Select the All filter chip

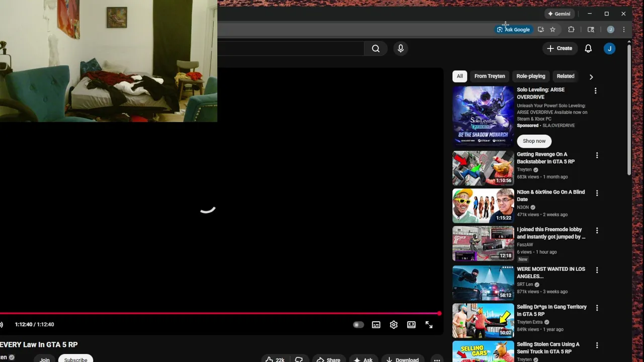point(459,76)
